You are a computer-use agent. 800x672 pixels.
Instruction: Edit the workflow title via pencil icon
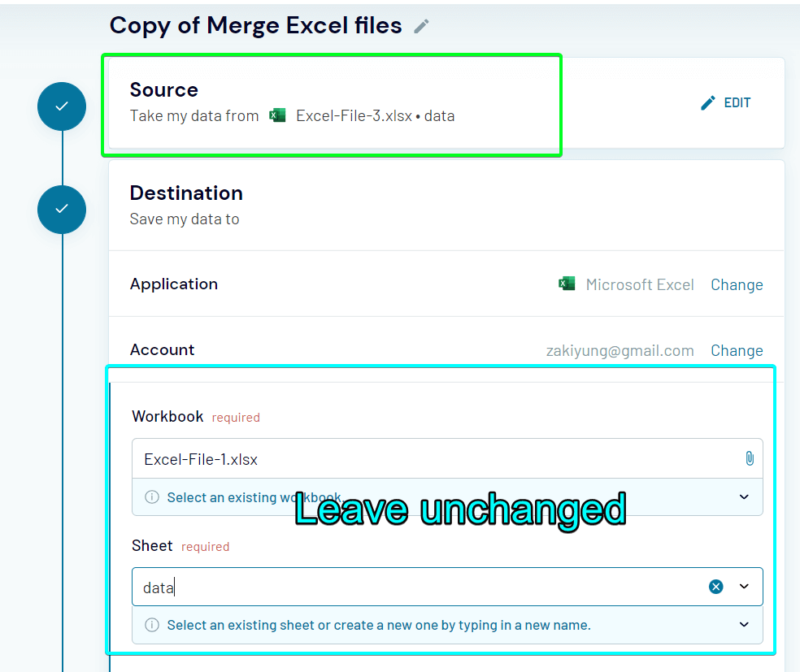[x=421, y=26]
